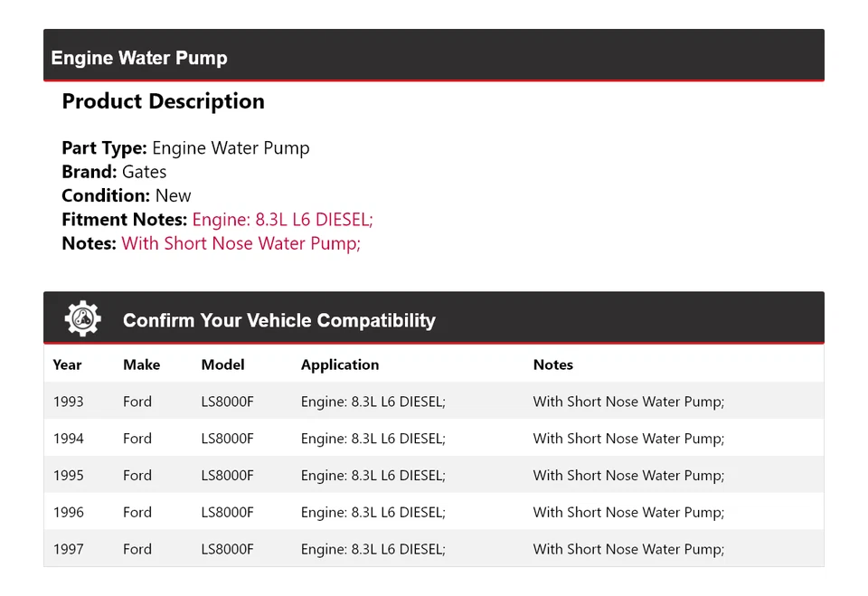Click the red 'With Short Nose Water Pump' note in the description
The image size is (868, 596).
(241, 243)
